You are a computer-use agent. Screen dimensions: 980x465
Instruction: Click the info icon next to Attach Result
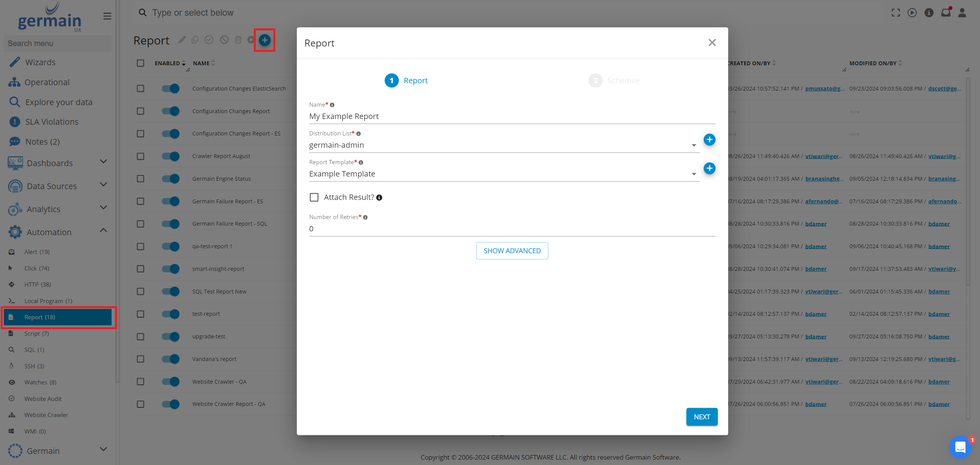[379, 198]
